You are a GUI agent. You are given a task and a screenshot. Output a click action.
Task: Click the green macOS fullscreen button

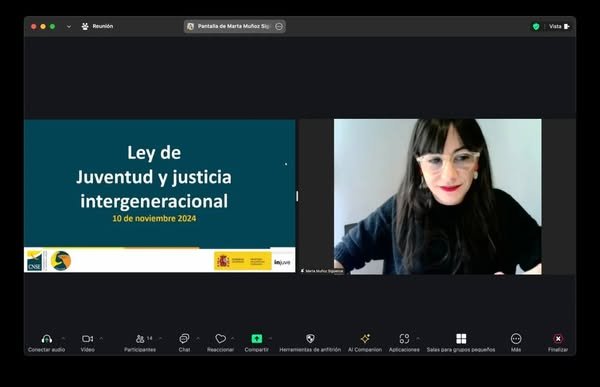[52, 26]
